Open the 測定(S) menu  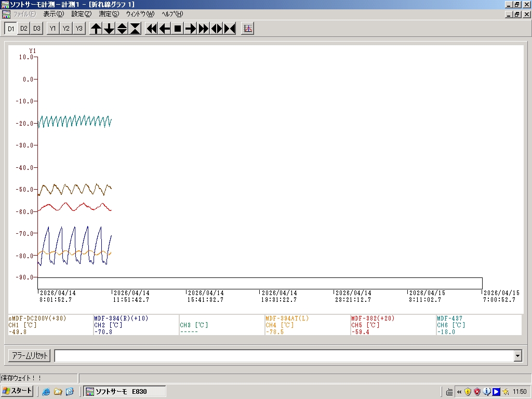(109, 14)
